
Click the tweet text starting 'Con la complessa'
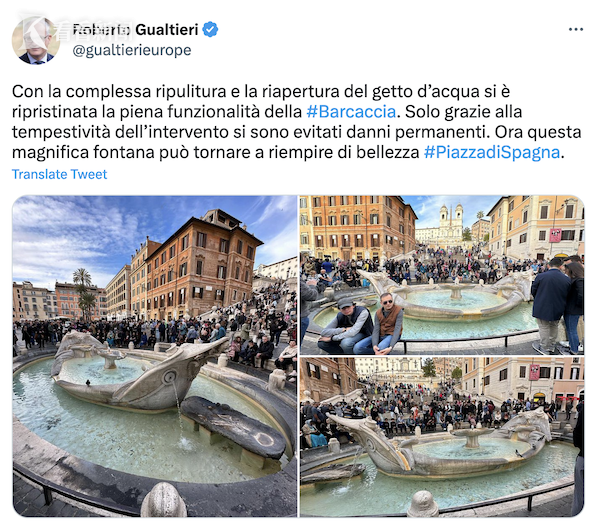click(297, 122)
